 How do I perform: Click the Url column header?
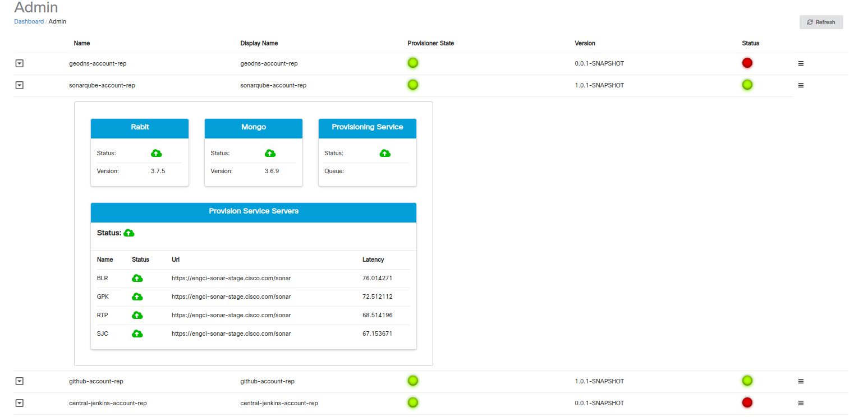click(x=176, y=260)
